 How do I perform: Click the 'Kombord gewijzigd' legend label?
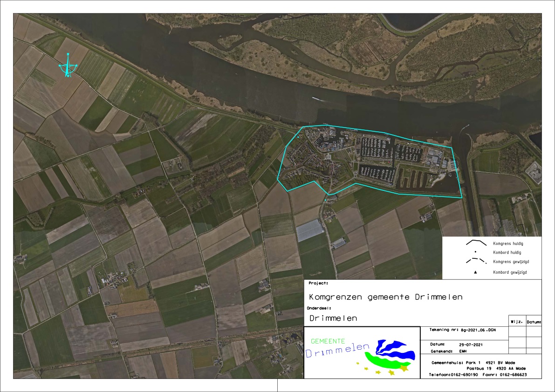pos(510,272)
